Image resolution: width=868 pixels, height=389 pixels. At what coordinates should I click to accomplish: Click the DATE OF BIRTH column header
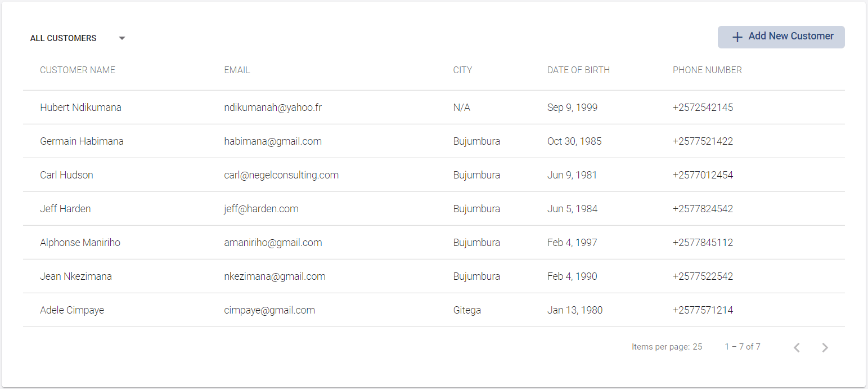click(578, 70)
